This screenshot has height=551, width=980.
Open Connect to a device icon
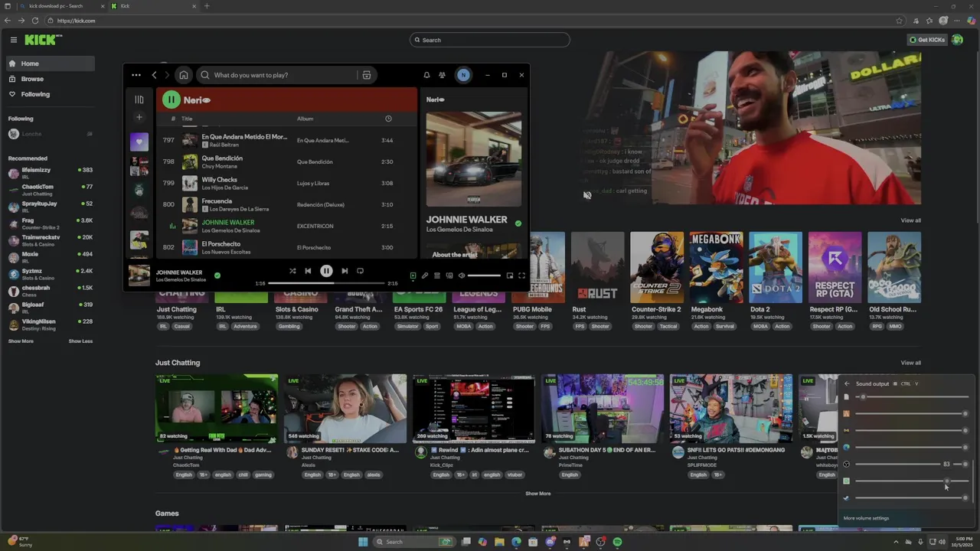click(x=449, y=275)
